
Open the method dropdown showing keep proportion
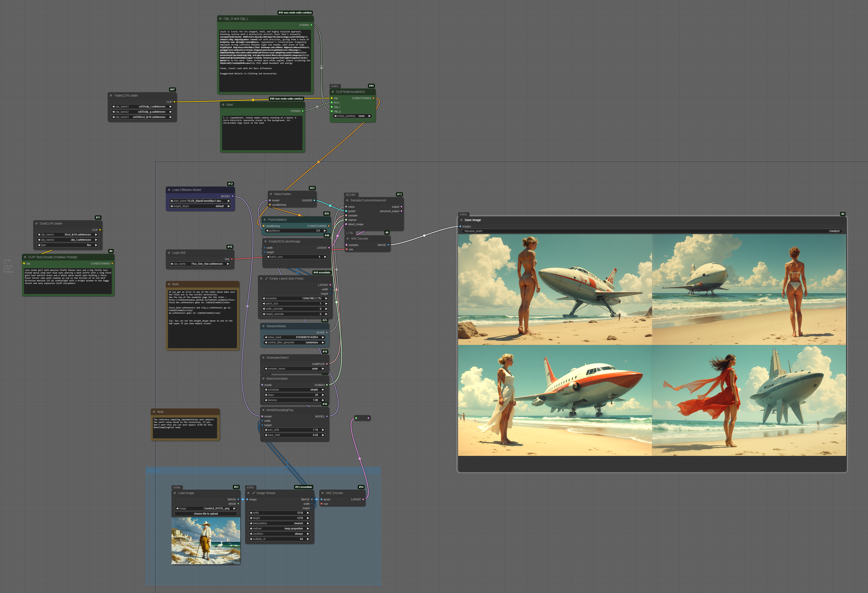tap(279, 529)
